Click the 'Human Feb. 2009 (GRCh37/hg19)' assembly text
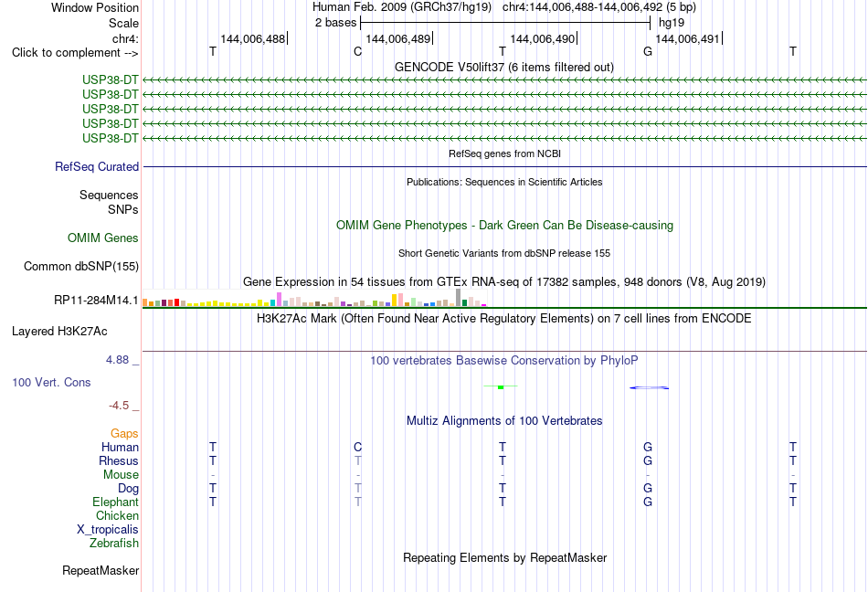 pyautogui.click(x=402, y=7)
